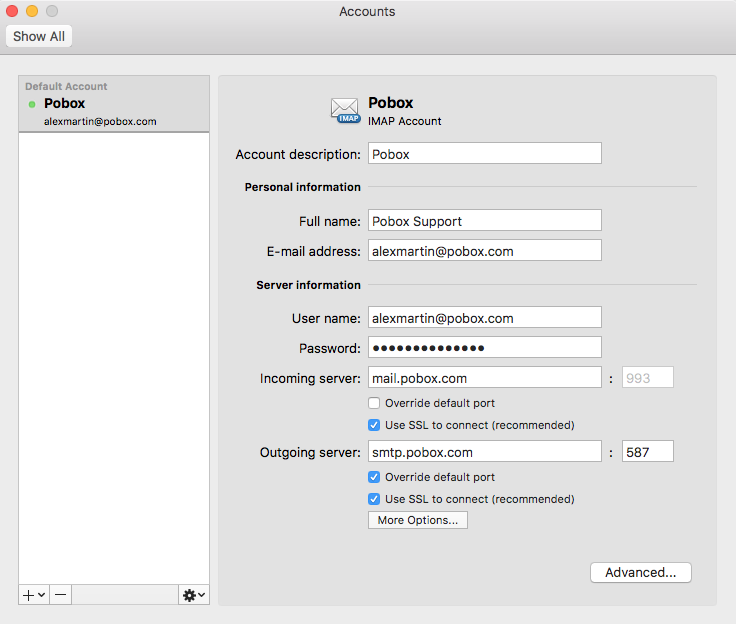Click the Default Account header label
Viewport: 736px width, 624px height.
pos(66,86)
